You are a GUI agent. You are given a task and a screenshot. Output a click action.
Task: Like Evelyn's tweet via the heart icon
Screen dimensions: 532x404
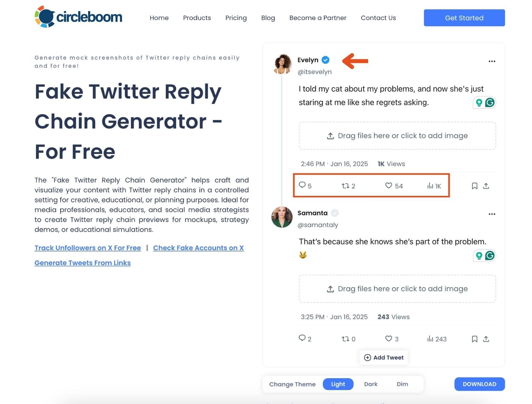pyautogui.click(x=388, y=186)
